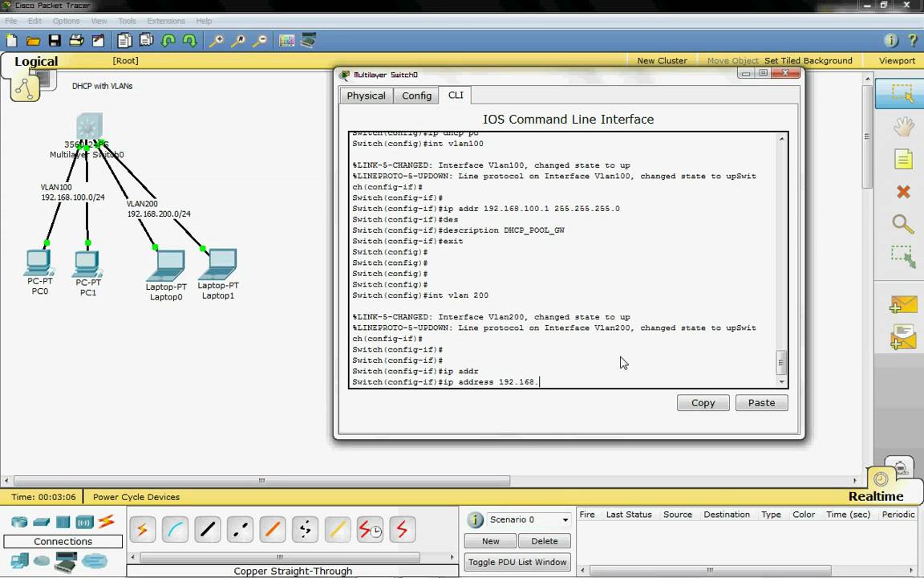Open the drawing palette icon

(286, 40)
